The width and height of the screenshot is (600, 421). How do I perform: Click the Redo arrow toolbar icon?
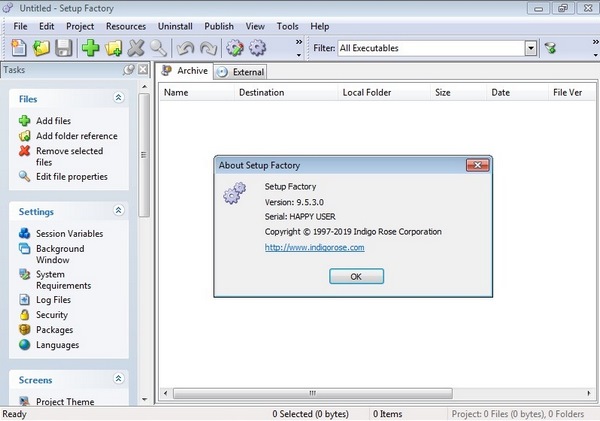pyautogui.click(x=209, y=48)
